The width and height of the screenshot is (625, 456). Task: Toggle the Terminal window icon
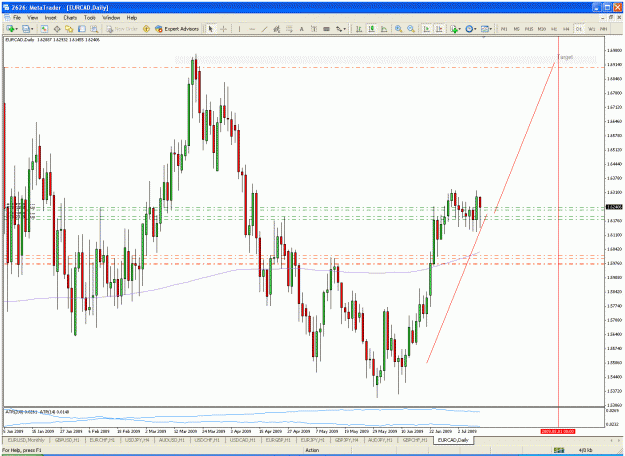click(82, 29)
